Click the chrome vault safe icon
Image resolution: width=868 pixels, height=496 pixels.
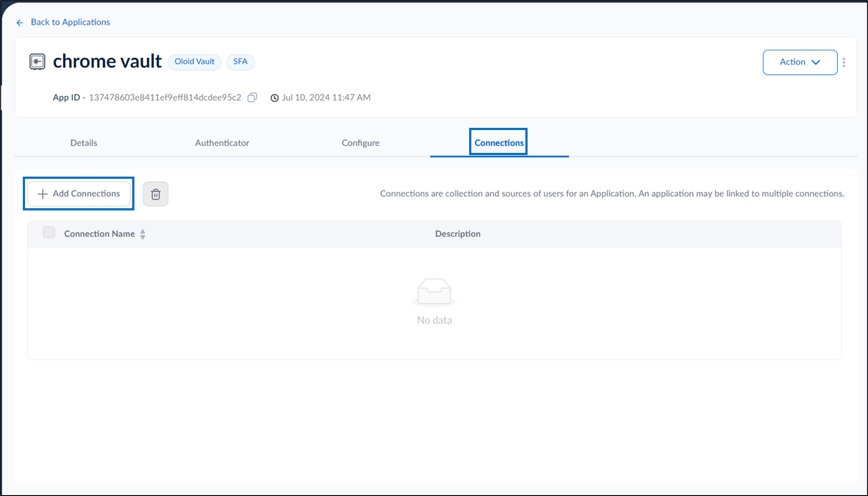[x=37, y=62]
